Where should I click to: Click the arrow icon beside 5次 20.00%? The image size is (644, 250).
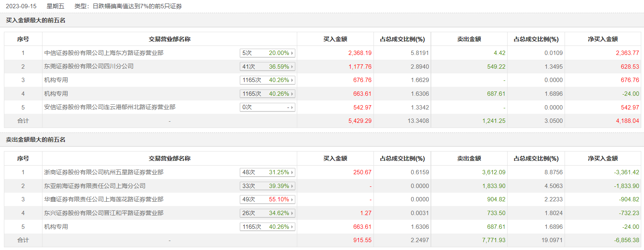(292, 53)
